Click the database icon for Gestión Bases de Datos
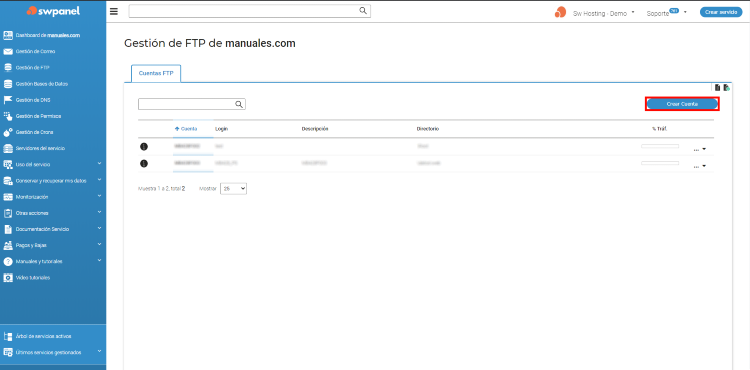Viewport: 750px width, 370px height. (x=8, y=84)
